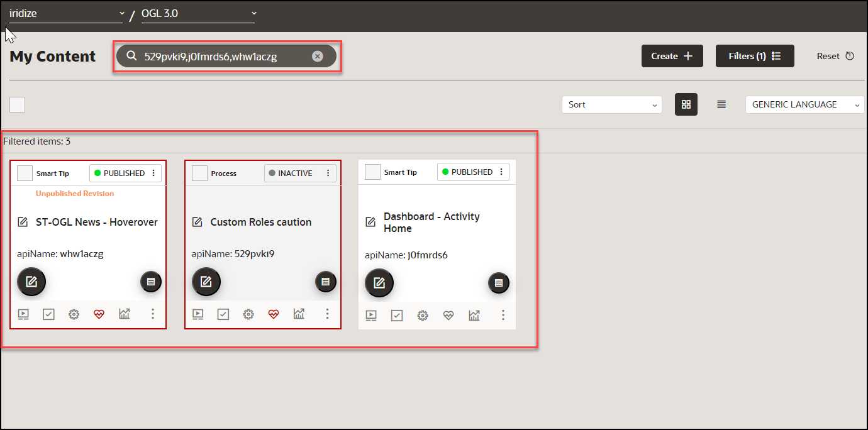Open the editor for ST-OGL News - Hoverover
Screen dimensions: 868x430
31,282
